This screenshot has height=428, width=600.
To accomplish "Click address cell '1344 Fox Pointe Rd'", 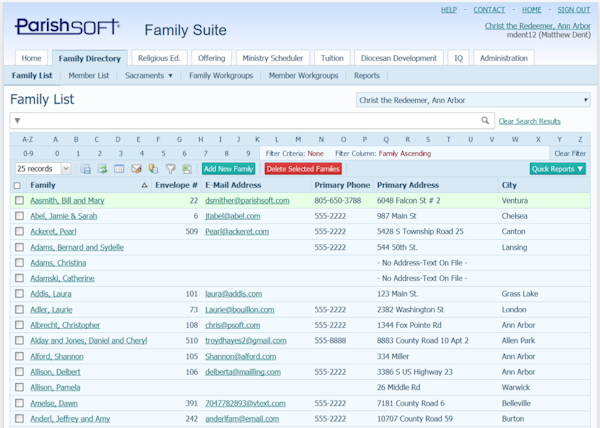I will (409, 325).
